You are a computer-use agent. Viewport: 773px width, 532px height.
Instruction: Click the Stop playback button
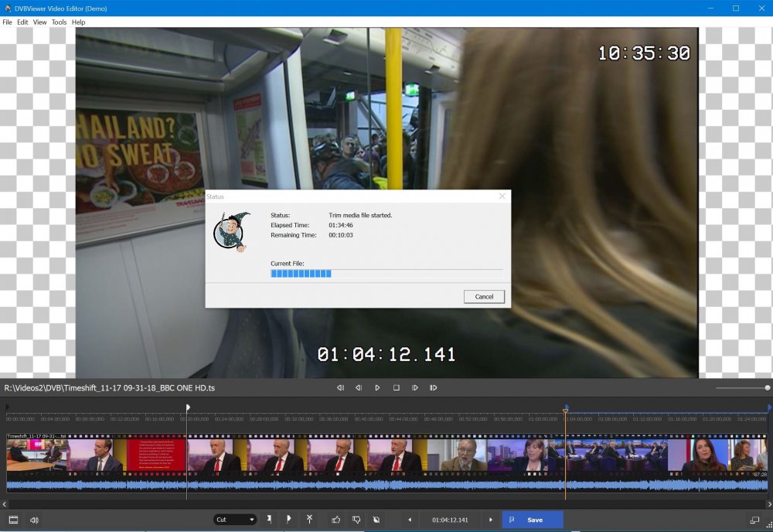(x=396, y=387)
